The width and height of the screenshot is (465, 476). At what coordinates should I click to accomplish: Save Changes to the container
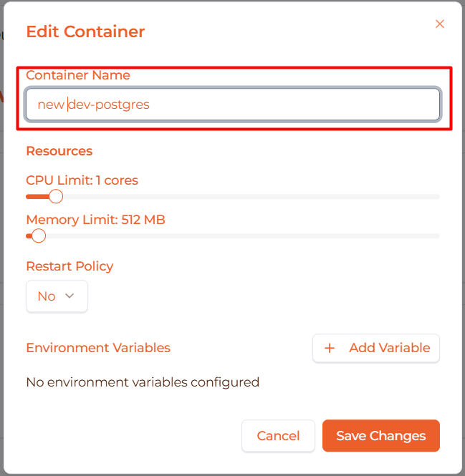(380, 436)
